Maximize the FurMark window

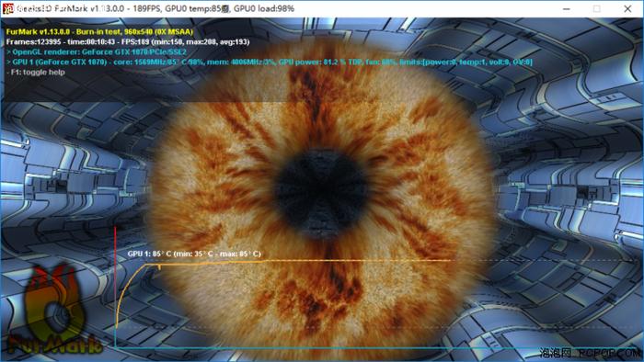tap(597, 8)
